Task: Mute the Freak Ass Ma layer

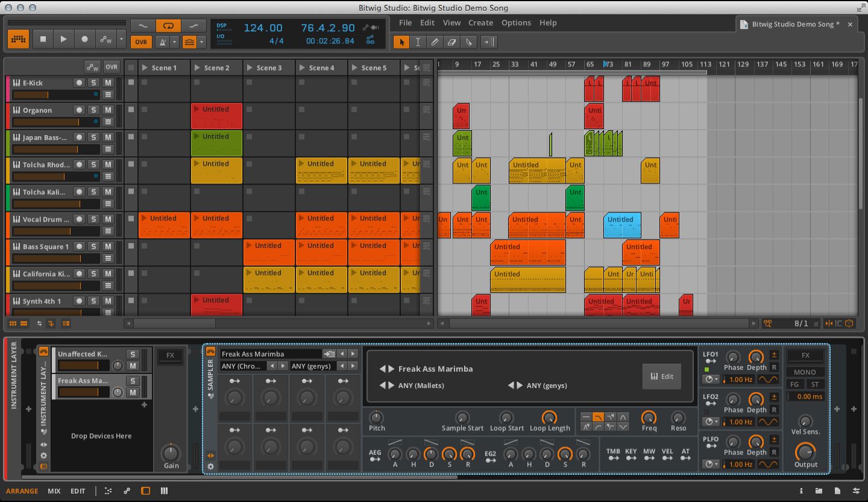Action: click(x=133, y=392)
